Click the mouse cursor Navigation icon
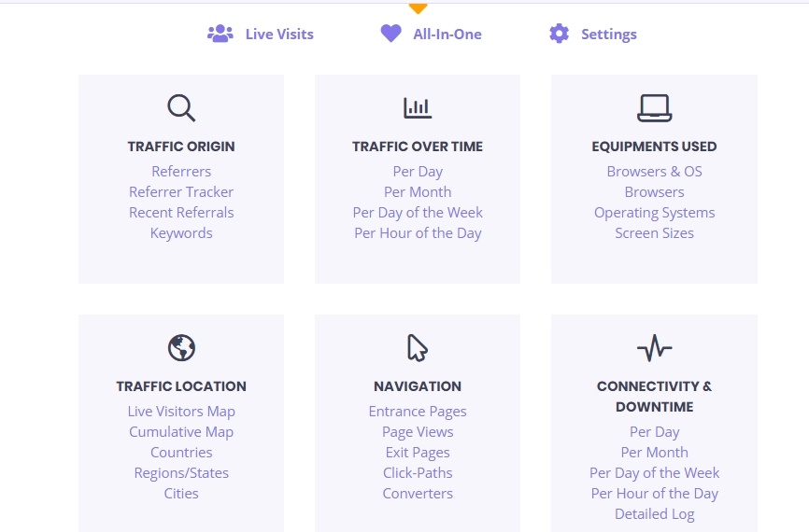The image size is (809, 532). coord(418,348)
